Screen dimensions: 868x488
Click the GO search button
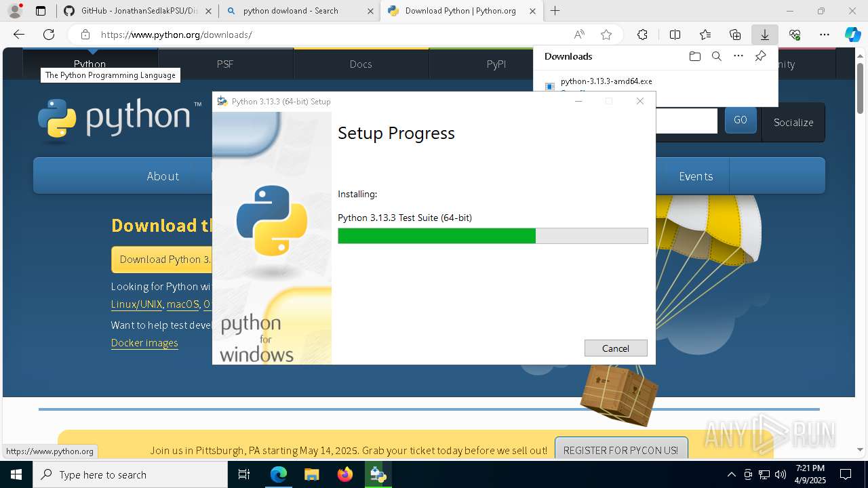pyautogui.click(x=741, y=120)
